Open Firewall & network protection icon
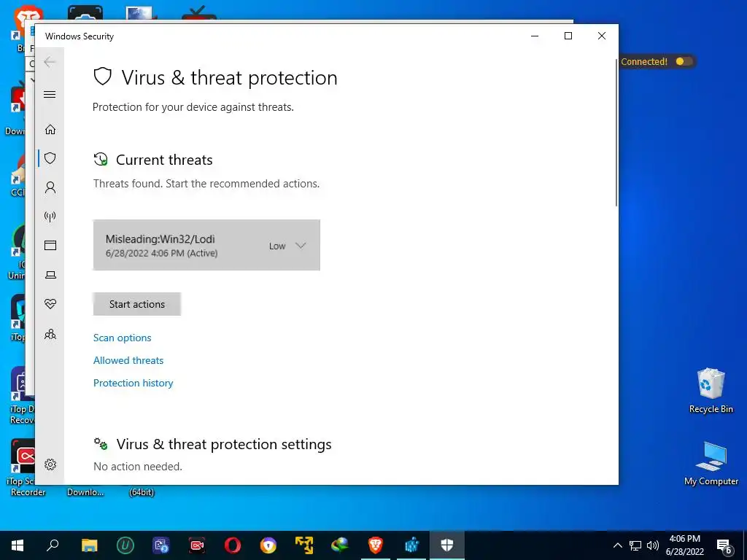747x560 pixels. (50, 217)
